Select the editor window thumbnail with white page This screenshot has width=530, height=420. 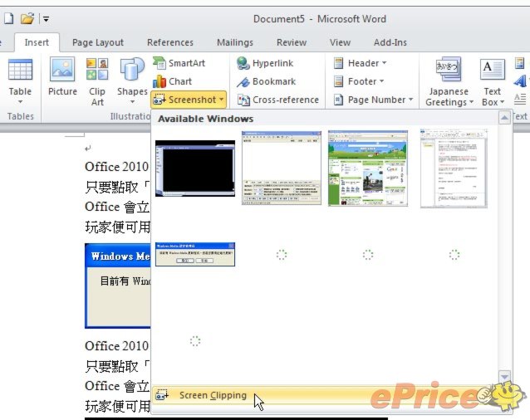[x=282, y=168]
